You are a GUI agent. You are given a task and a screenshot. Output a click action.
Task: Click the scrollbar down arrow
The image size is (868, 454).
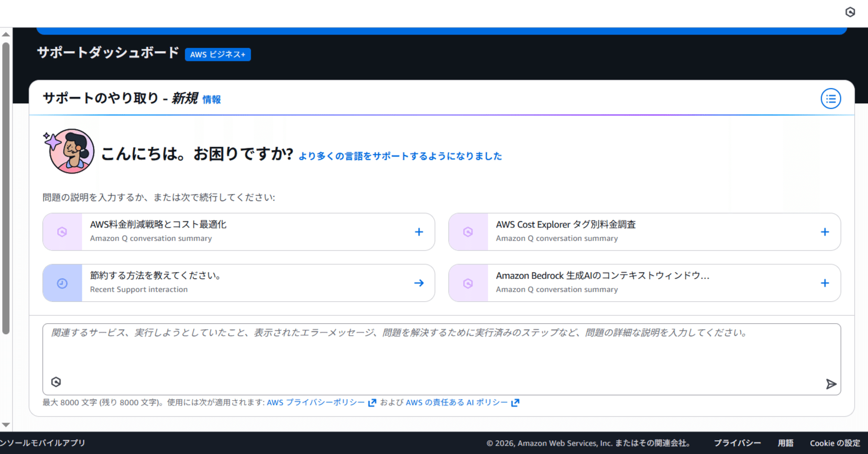coord(6,425)
